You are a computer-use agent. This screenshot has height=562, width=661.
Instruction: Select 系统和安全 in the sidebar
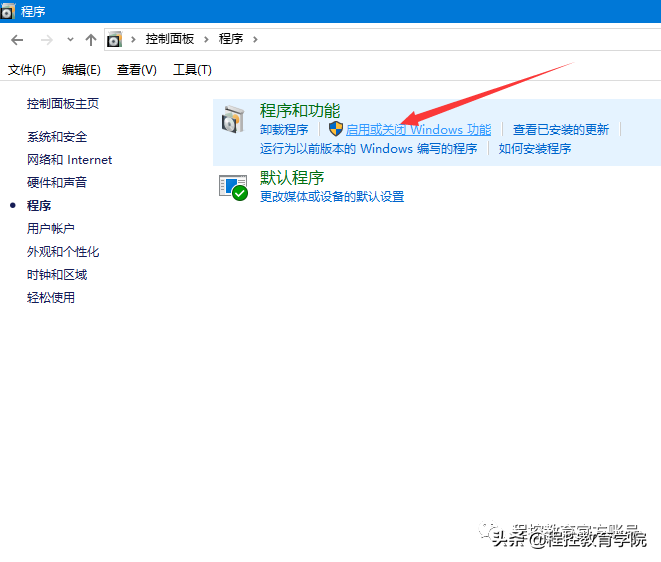[57, 137]
